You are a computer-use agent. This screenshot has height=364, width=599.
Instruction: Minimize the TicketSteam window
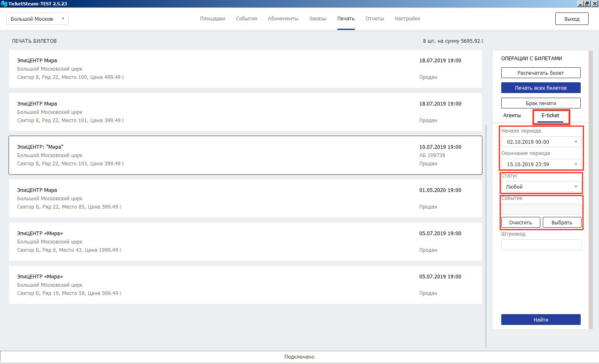pyautogui.click(x=580, y=3)
